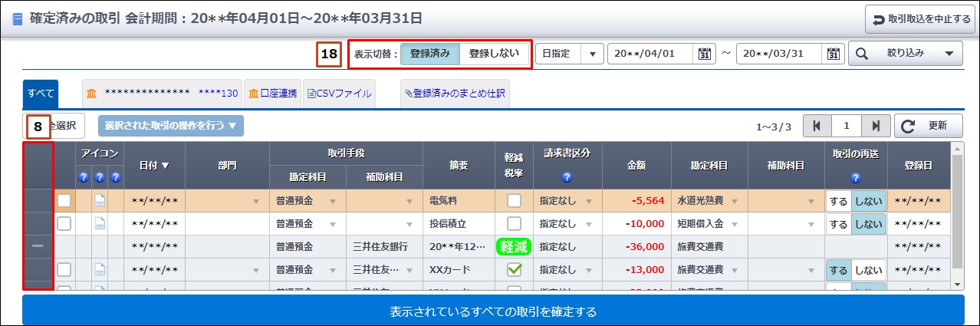
Task: Click the 軽減 green badge
Action: click(x=514, y=246)
